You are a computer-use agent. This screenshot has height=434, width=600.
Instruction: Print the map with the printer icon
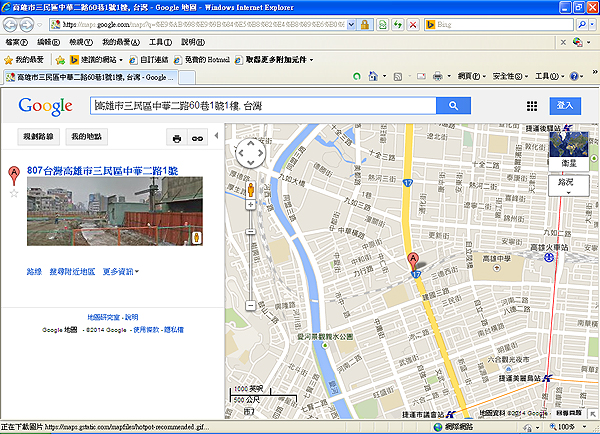176,137
